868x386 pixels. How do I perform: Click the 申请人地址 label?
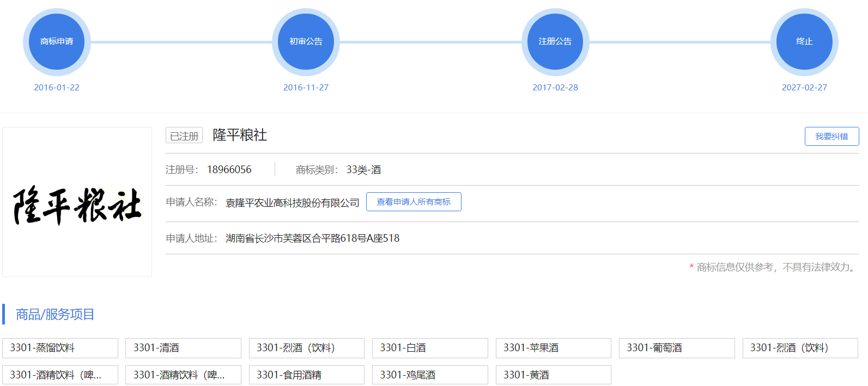(x=192, y=238)
